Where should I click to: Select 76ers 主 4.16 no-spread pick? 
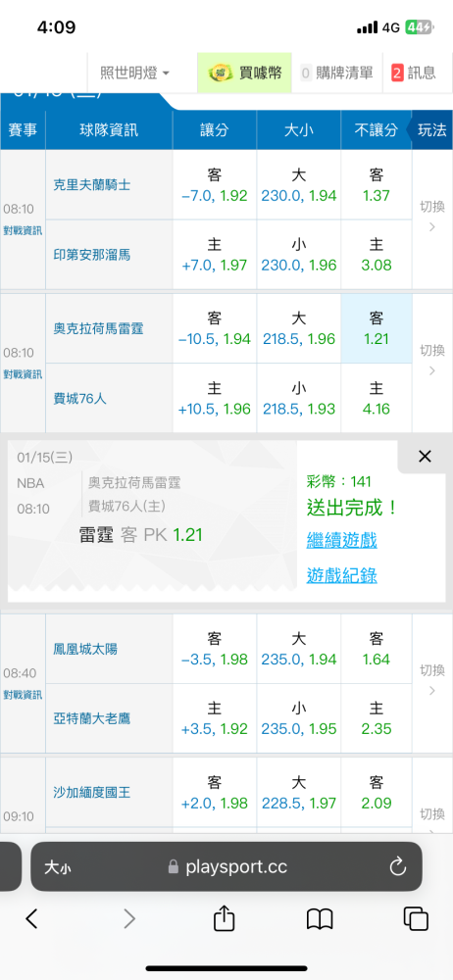coord(377,399)
